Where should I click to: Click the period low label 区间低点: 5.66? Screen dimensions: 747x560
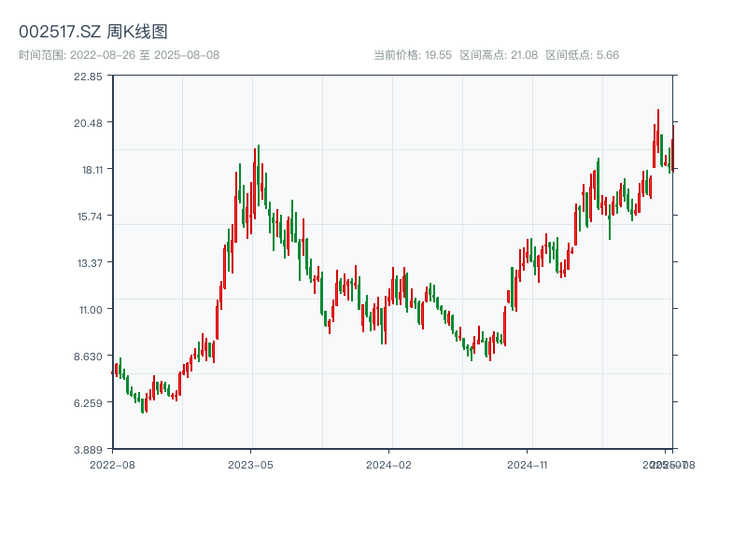tap(582, 55)
